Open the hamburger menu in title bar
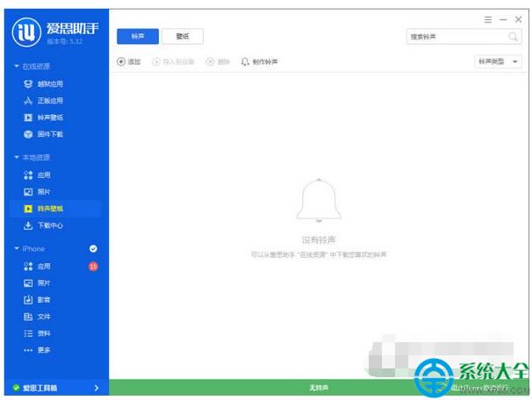This screenshot has height=400, width=532. click(488, 19)
